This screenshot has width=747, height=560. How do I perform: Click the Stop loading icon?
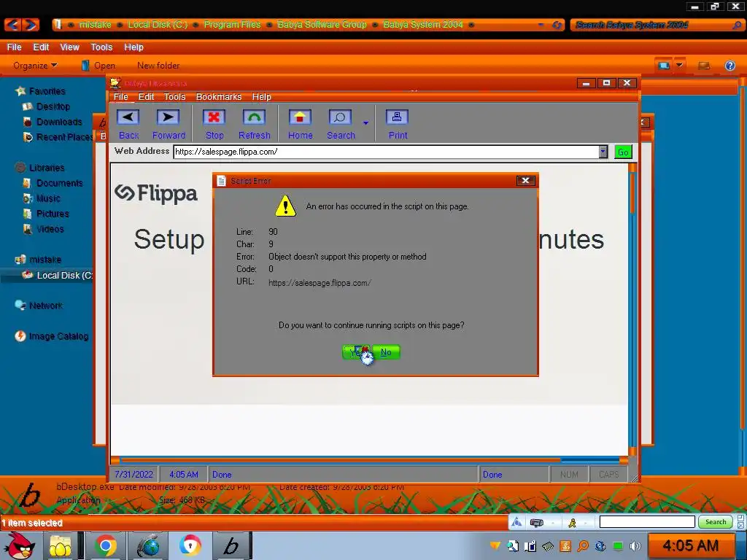click(214, 117)
